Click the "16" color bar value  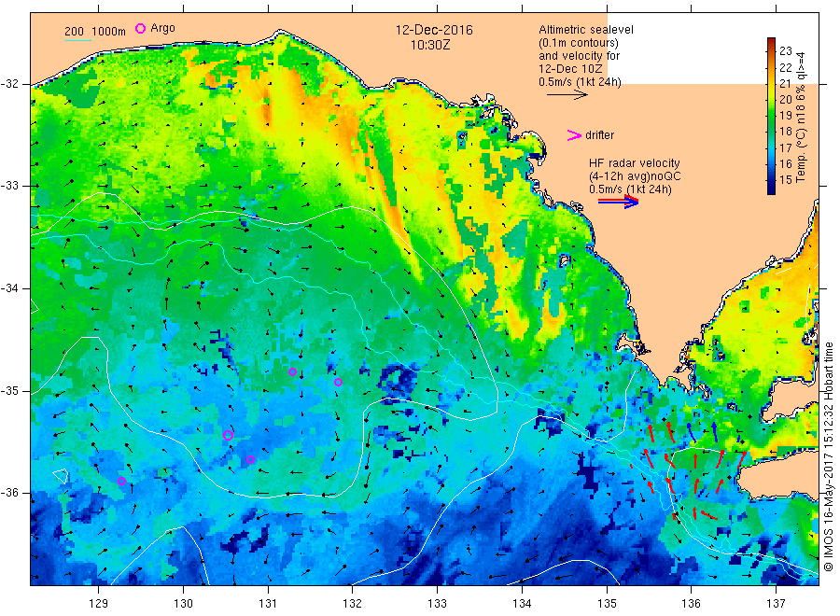(x=785, y=164)
